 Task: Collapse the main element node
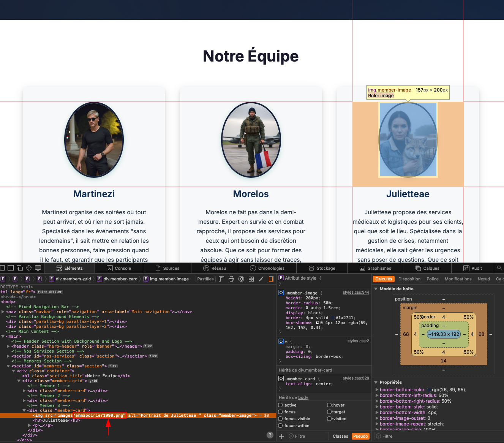click(x=3, y=336)
